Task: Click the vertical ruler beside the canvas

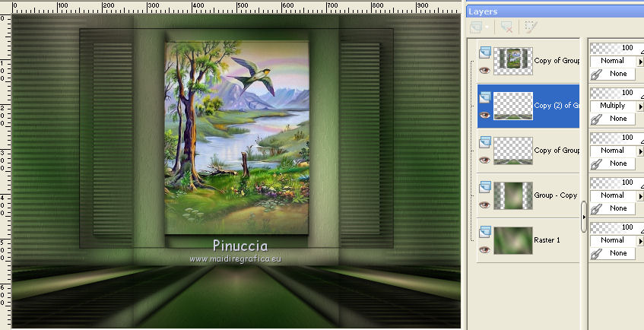Action: [x=5, y=170]
